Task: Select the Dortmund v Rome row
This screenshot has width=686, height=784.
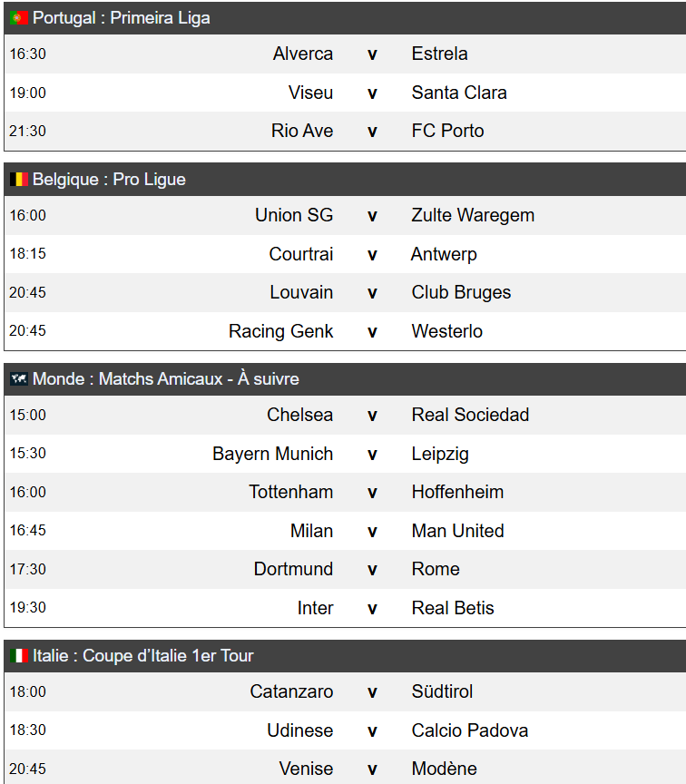Action: 345,569
